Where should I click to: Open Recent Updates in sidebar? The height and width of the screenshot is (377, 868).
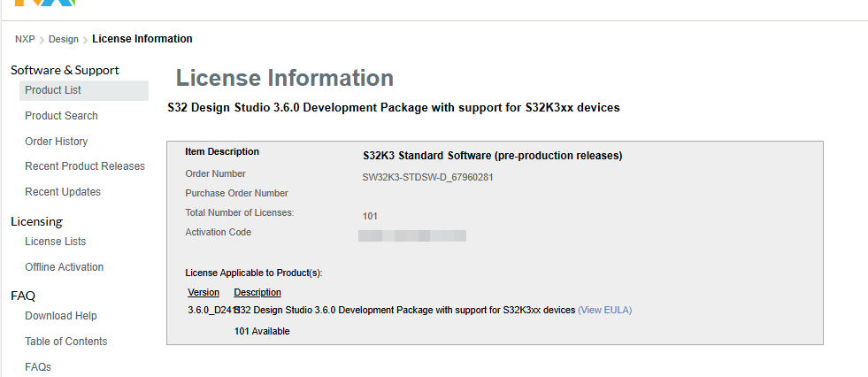click(x=63, y=191)
